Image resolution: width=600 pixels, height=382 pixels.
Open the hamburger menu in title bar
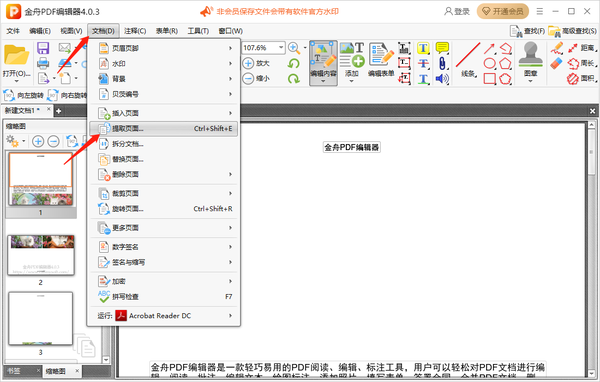point(540,11)
